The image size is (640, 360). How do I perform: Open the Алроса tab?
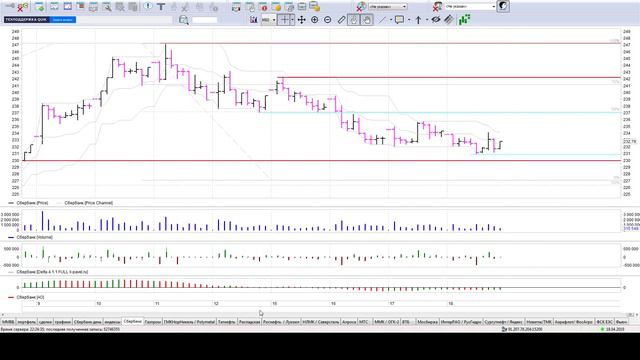pos(349,322)
